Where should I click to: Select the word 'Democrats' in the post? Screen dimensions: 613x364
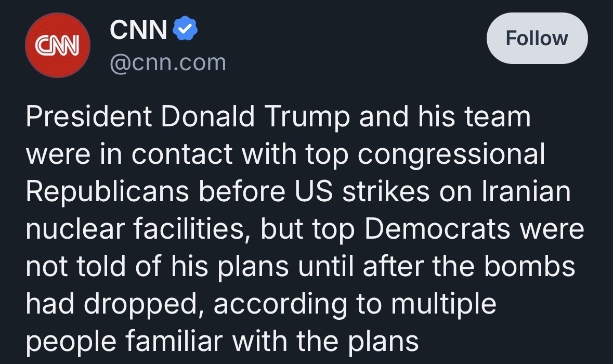(x=437, y=229)
